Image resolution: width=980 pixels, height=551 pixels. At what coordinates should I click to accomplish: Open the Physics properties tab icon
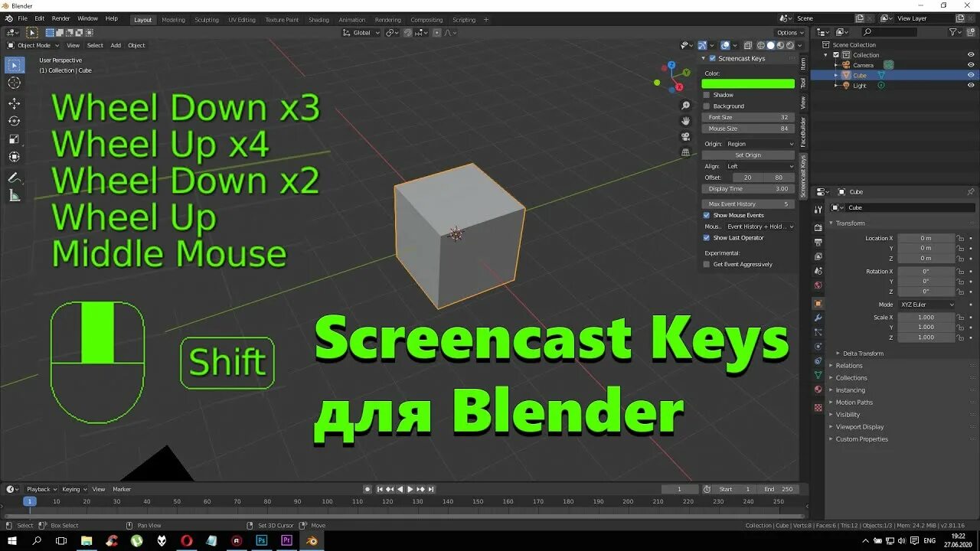[818, 346]
